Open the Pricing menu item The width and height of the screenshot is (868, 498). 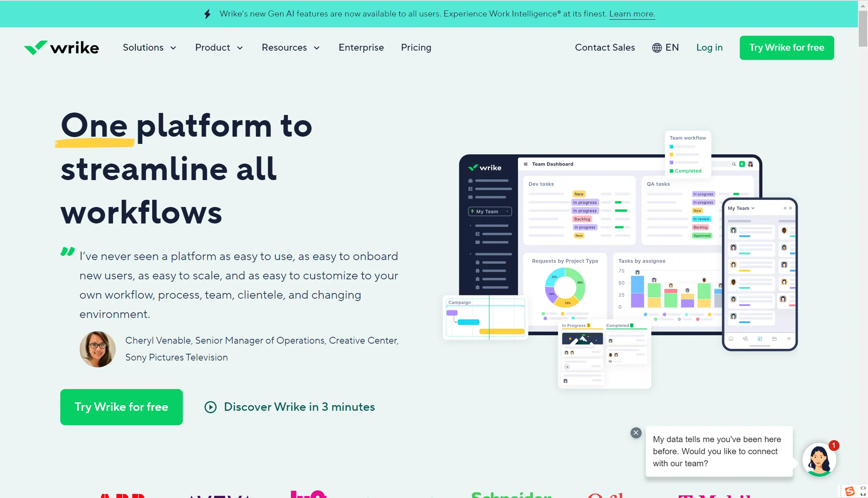[x=416, y=47]
